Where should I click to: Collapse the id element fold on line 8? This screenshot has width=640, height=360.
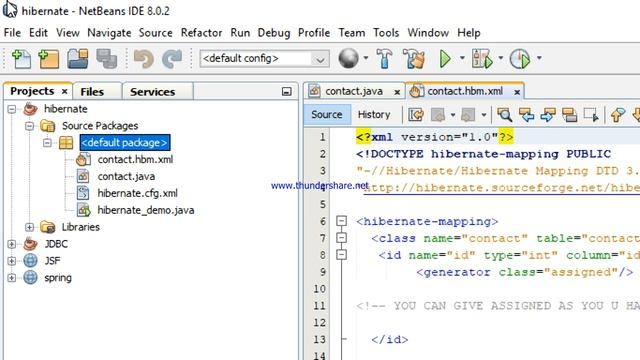[x=342, y=255]
